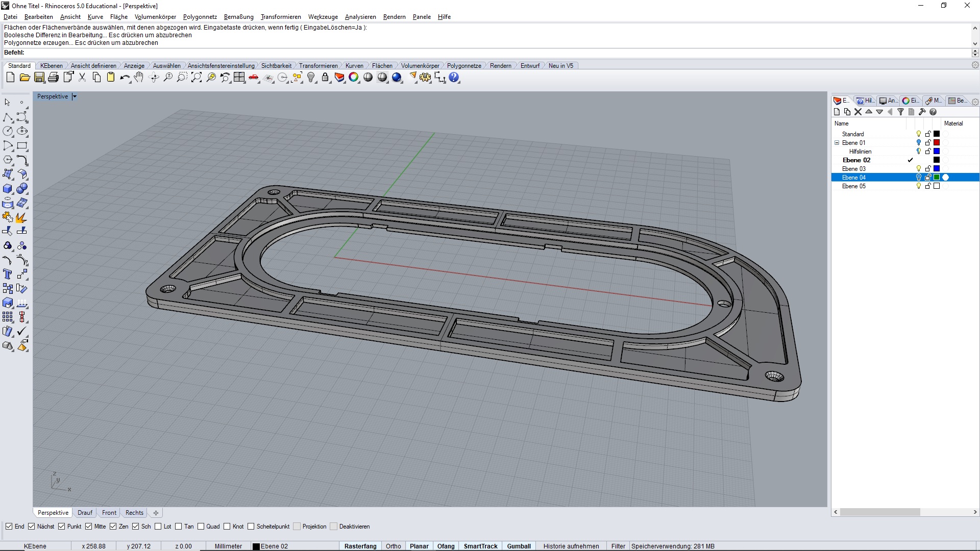This screenshot has height=551, width=980.
Task: Click the shaded sphere viewport icon
Action: pyautogui.click(x=368, y=78)
